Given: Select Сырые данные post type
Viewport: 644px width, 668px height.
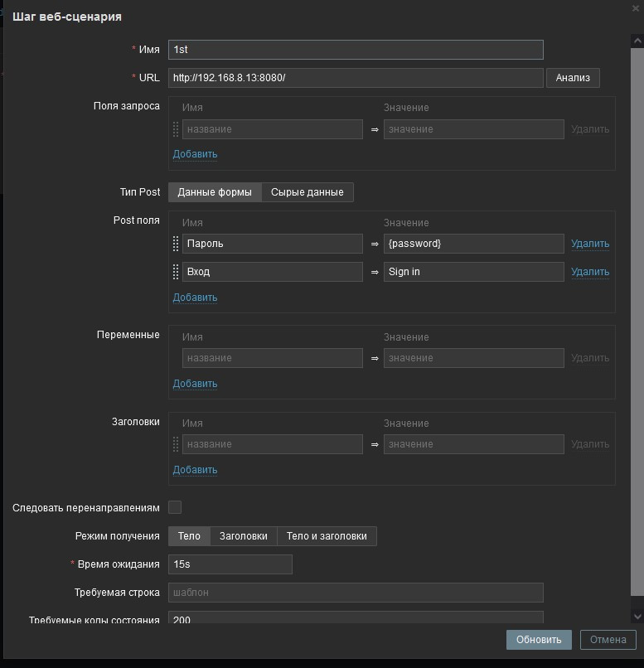Looking at the screenshot, I should [x=307, y=192].
